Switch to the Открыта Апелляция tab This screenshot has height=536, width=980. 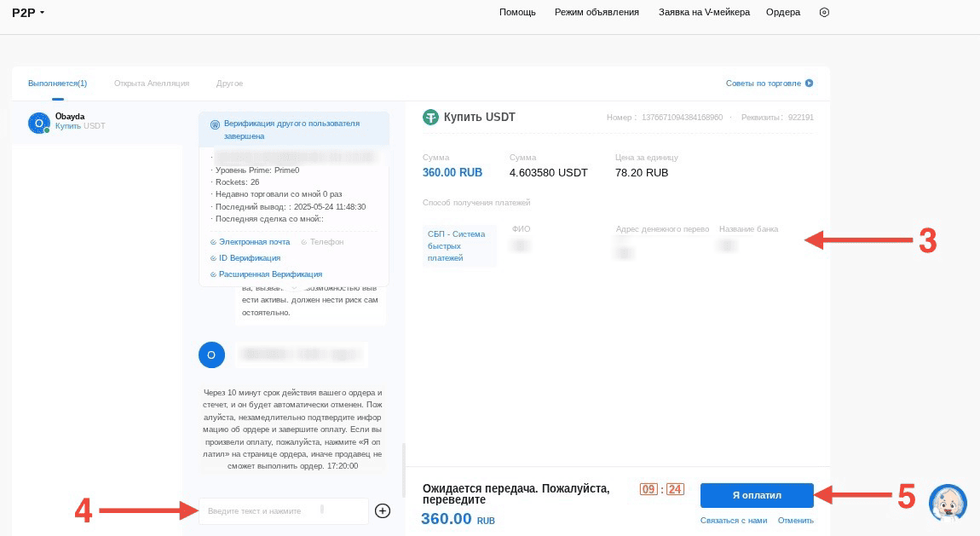click(151, 84)
